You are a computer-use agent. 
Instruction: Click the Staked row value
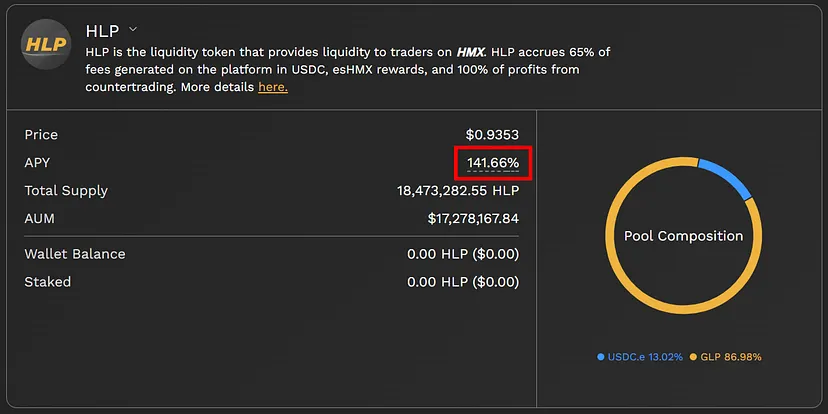(463, 282)
